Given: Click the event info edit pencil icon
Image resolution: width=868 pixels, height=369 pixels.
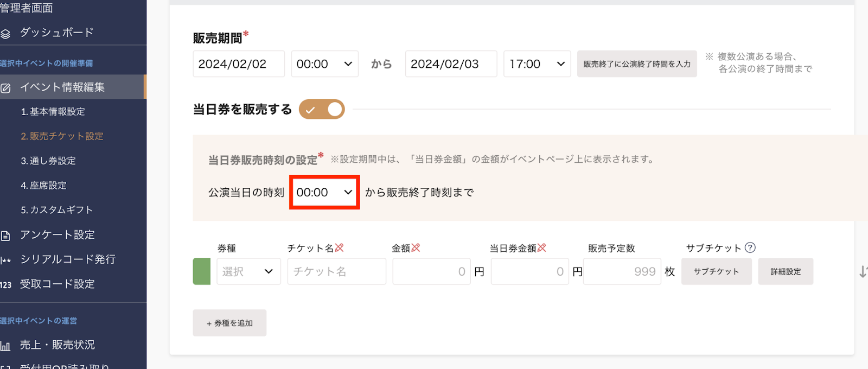Looking at the screenshot, I should tap(5, 88).
